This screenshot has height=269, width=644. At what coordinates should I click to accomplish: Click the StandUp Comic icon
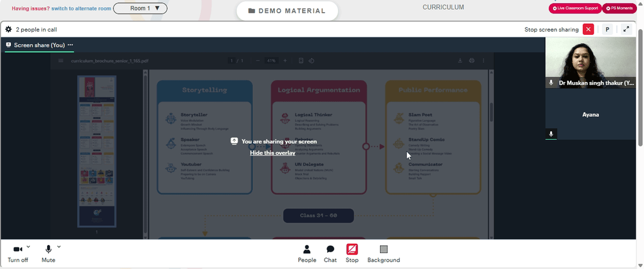(399, 144)
